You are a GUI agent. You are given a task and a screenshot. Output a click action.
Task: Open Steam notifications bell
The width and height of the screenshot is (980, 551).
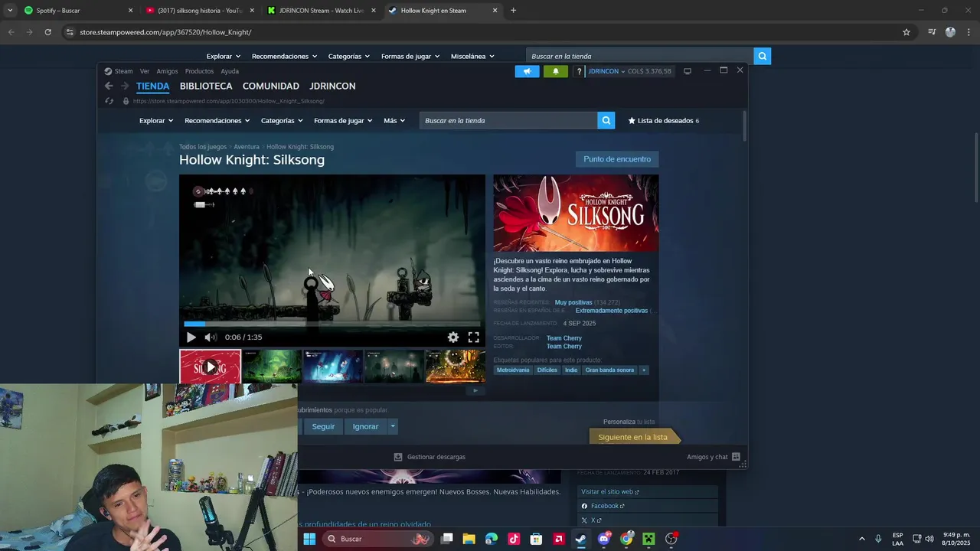(555, 71)
